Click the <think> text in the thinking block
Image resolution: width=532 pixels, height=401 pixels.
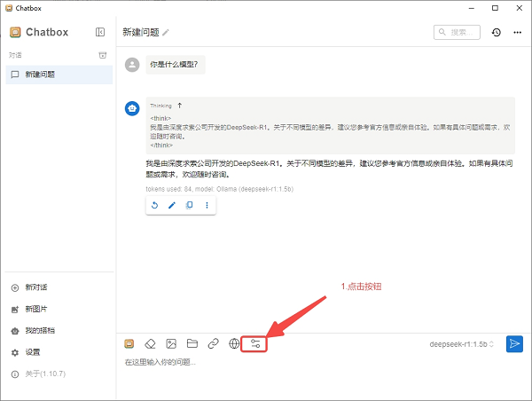point(160,118)
